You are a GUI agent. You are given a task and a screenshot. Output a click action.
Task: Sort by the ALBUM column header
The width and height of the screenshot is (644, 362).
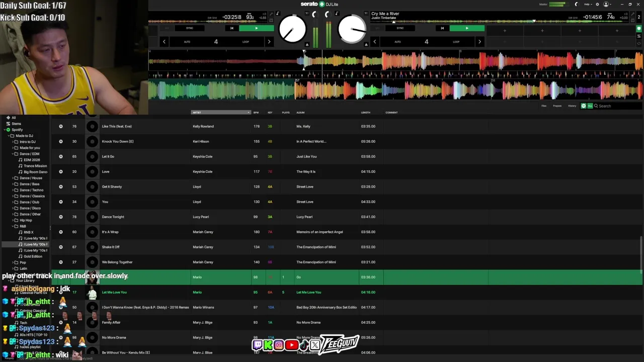pyautogui.click(x=300, y=113)
